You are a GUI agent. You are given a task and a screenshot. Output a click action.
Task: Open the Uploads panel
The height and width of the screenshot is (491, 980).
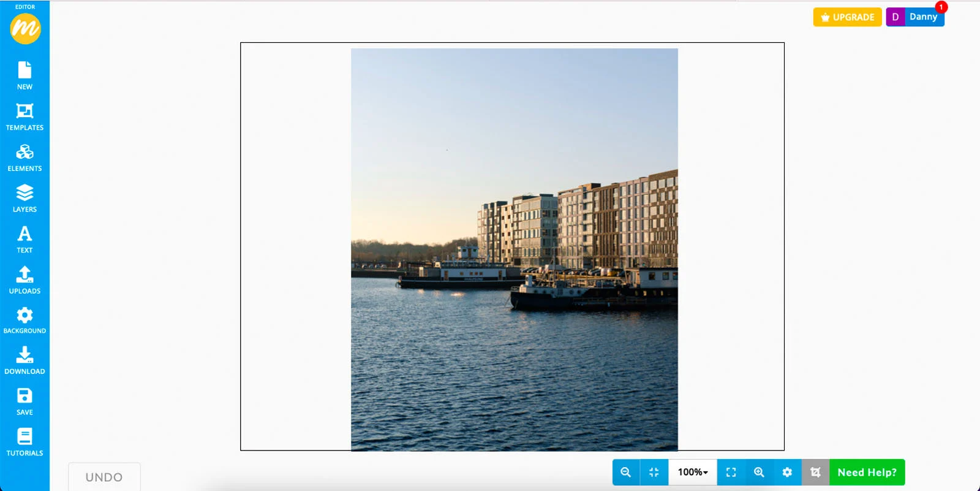click(24, 280)
